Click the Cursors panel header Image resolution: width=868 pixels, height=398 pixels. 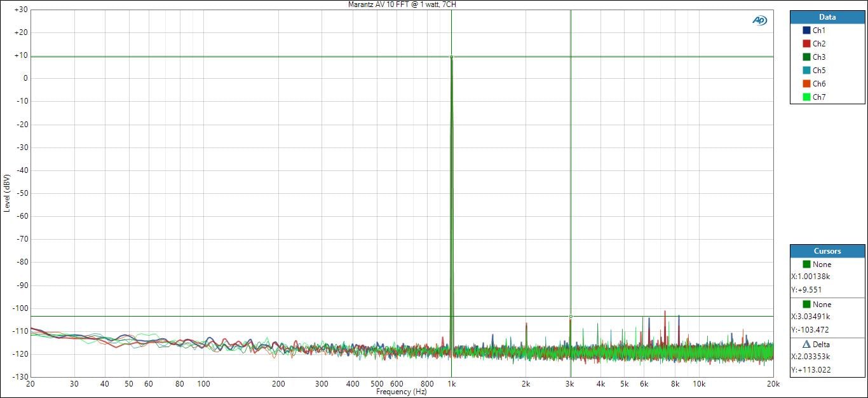(827, 251)
